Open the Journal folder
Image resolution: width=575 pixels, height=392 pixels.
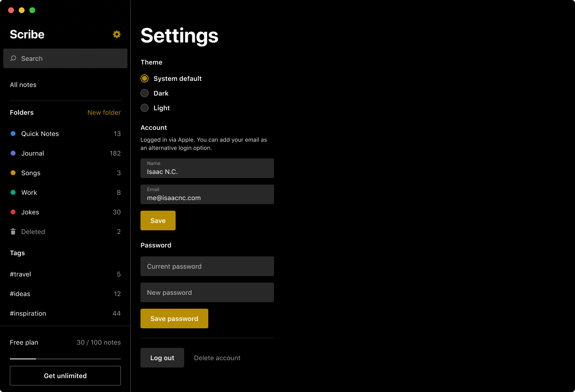[65, 153]
